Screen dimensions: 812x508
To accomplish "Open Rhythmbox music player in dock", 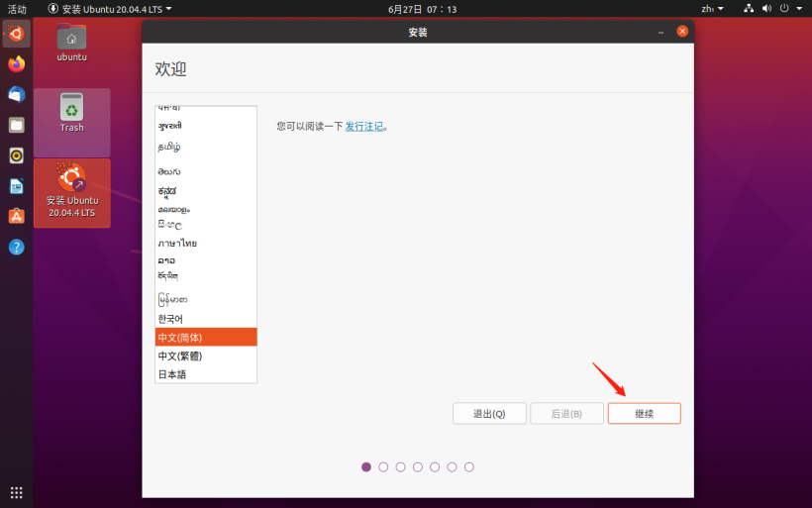I will (x=16, y=155).
